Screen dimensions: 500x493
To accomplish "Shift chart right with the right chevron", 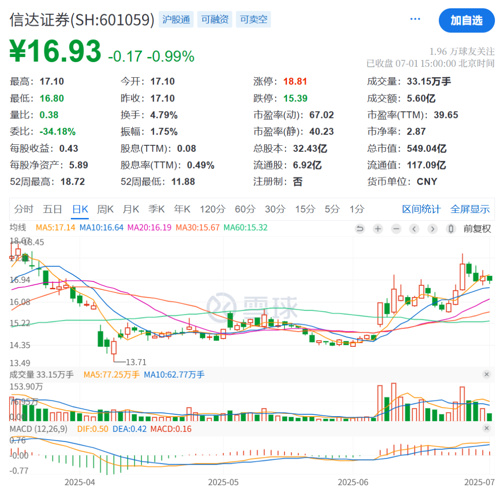I will (x=433, y=229).
